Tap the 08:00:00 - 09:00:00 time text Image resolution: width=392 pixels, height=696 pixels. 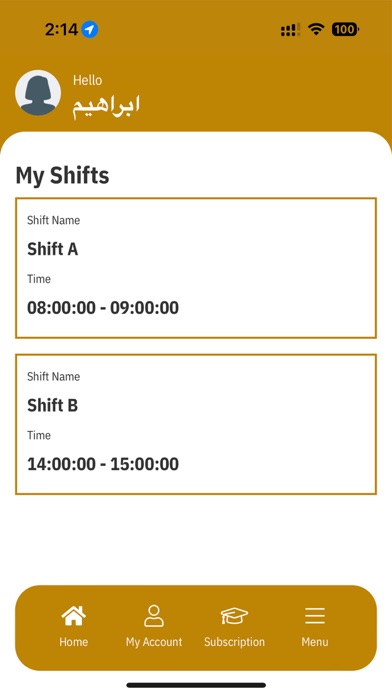pos(103,308)
